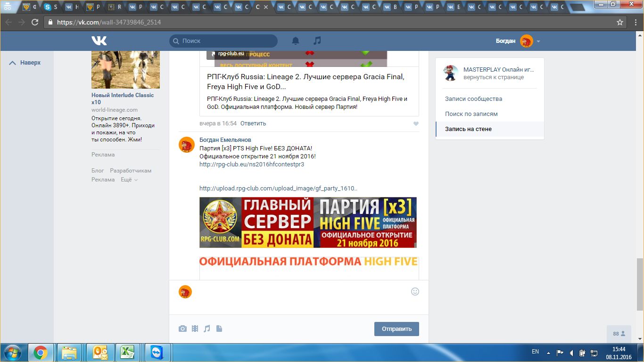Image resolution: width=644 pixels, height=362 pixels.
Task: Show hidden tray icons arrow
Action: (548, 352)
